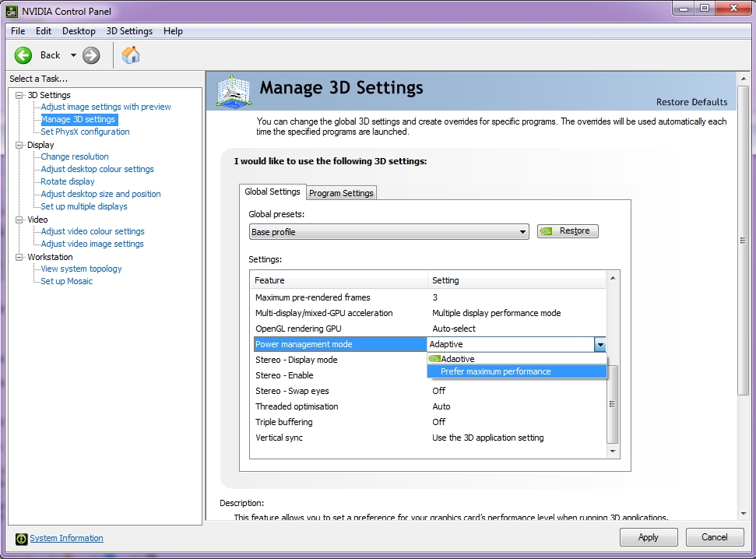This screenshot has width=756, height=559.
Task: Open Adjust image settings with preview
Action: [106, 107]
